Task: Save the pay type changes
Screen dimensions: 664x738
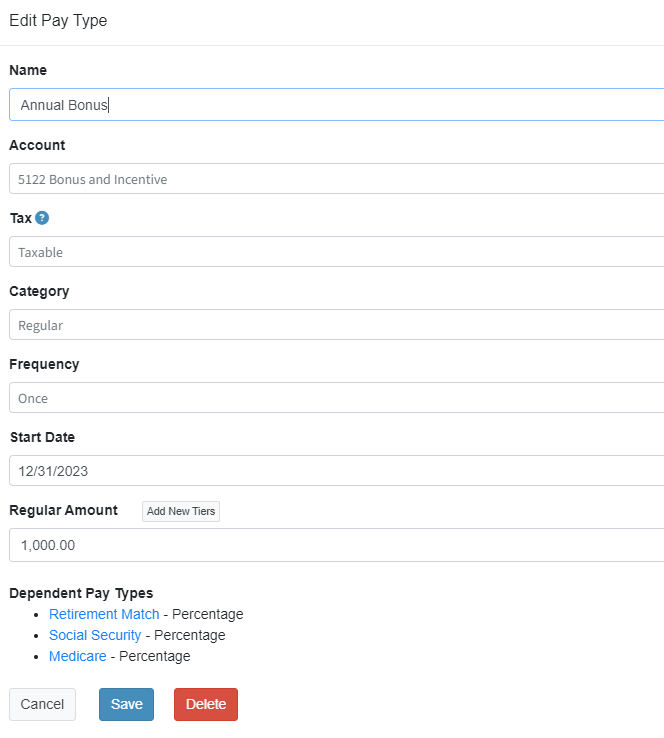Action: click(127, 704)
